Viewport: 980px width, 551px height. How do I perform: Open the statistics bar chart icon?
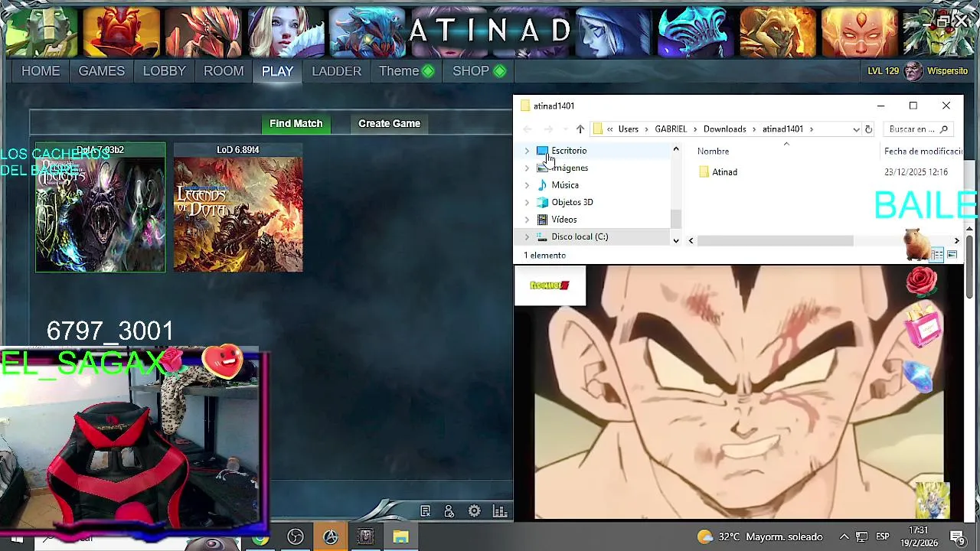pos(500,511)
